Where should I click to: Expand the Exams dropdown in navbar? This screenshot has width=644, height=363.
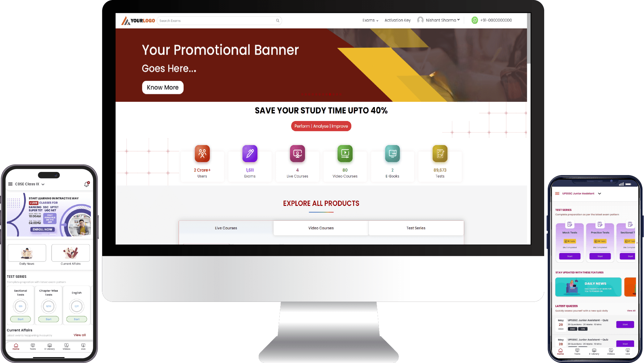(x=370, y=20)
